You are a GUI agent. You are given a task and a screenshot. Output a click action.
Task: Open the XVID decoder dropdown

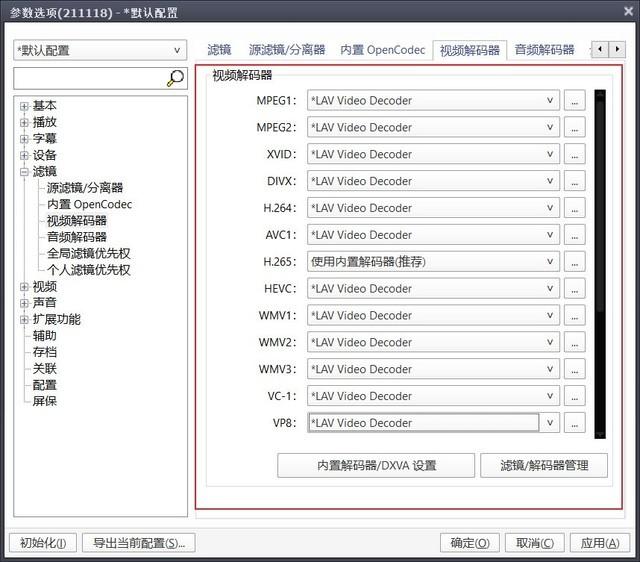[x=433, y=155]
